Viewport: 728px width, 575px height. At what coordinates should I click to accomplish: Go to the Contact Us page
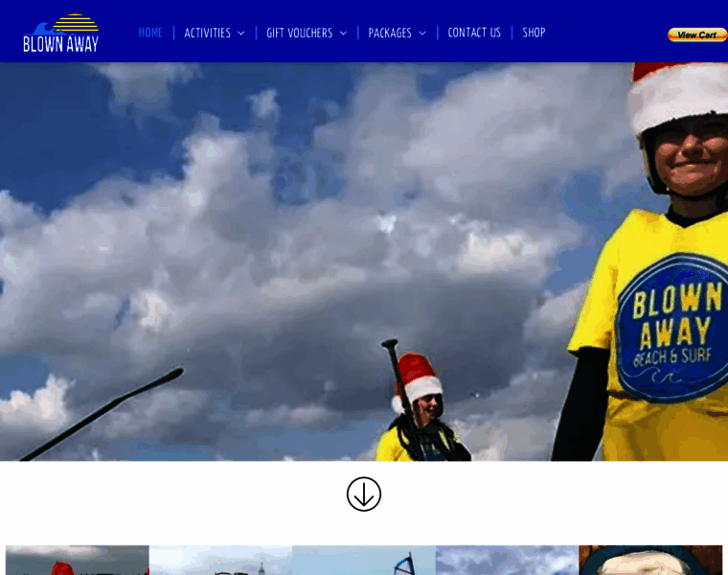pyautogui.click(x=474, y=33)
